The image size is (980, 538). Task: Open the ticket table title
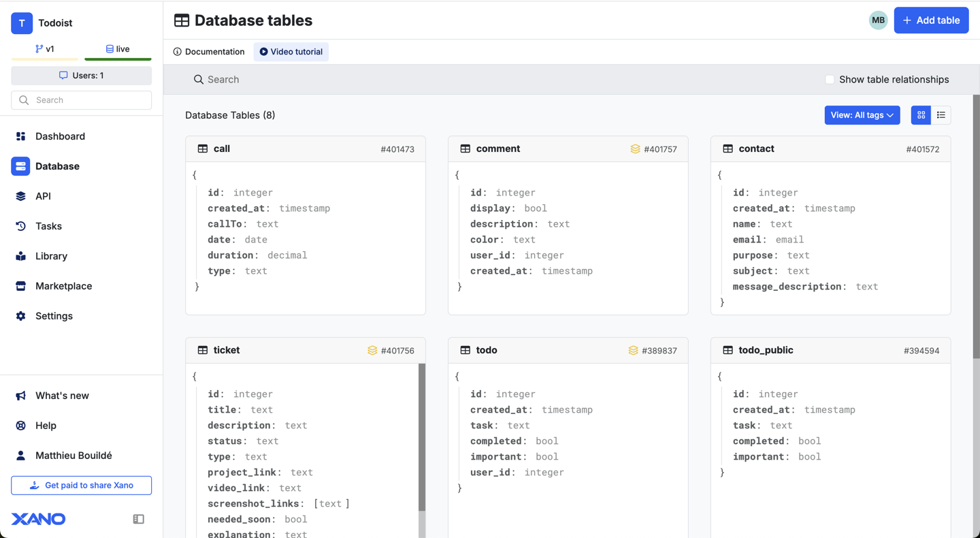(227, 350)
